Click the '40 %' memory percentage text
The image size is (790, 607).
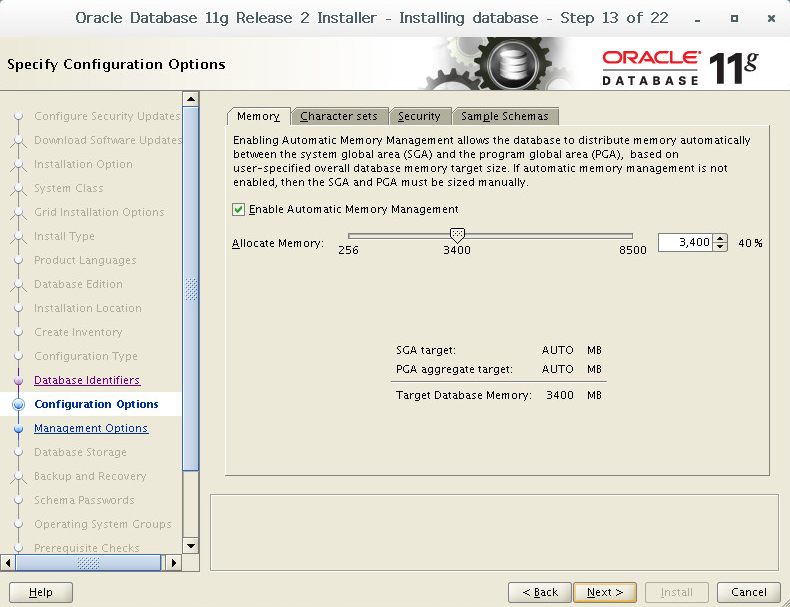pyautogui.click(x=750, y=243)
